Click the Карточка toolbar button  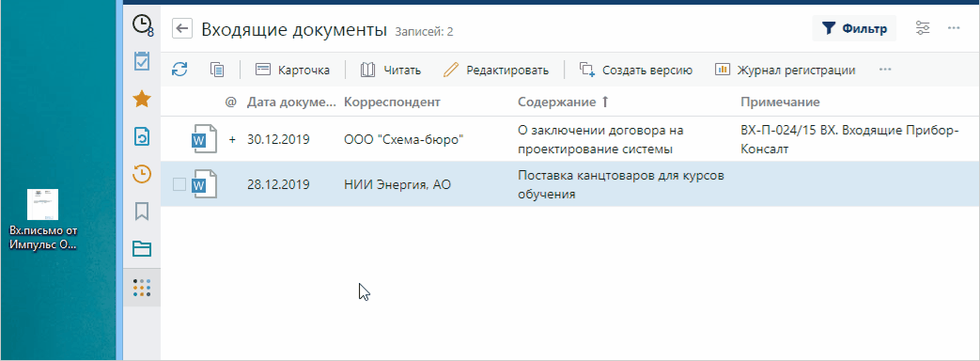coord(292,70)
